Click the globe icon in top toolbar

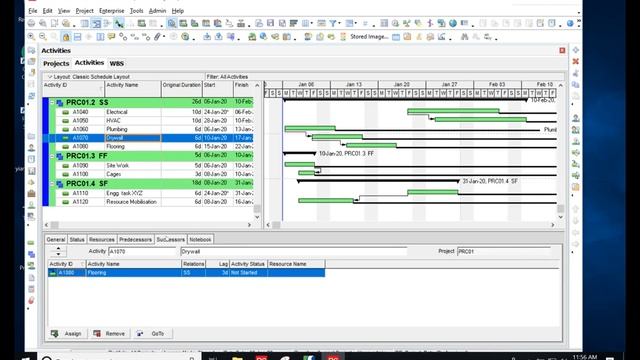(x=453, y=24)
